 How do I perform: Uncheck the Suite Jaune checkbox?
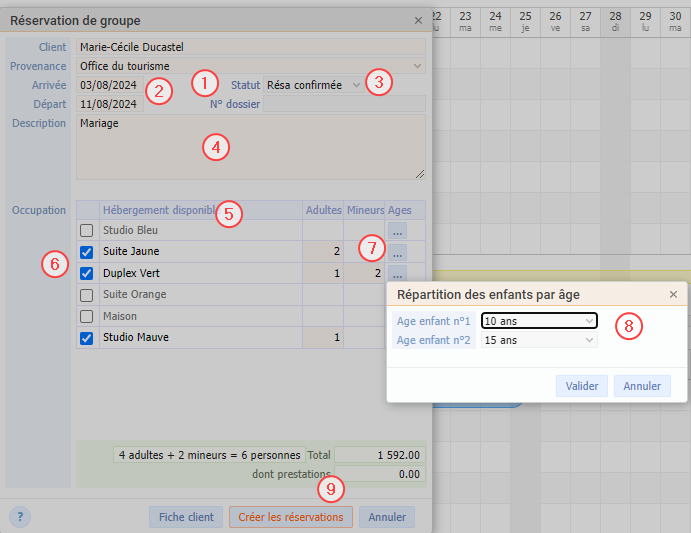point(87,252)
